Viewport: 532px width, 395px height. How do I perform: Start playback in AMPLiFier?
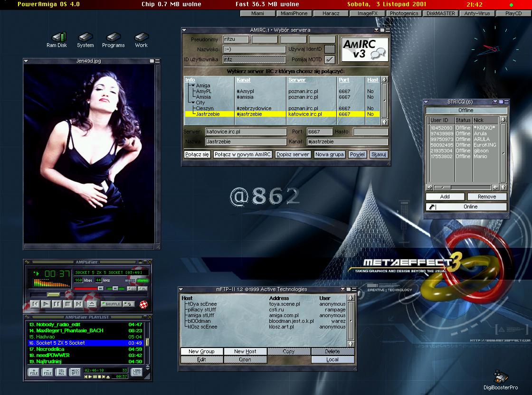click(x=46, y=304)
